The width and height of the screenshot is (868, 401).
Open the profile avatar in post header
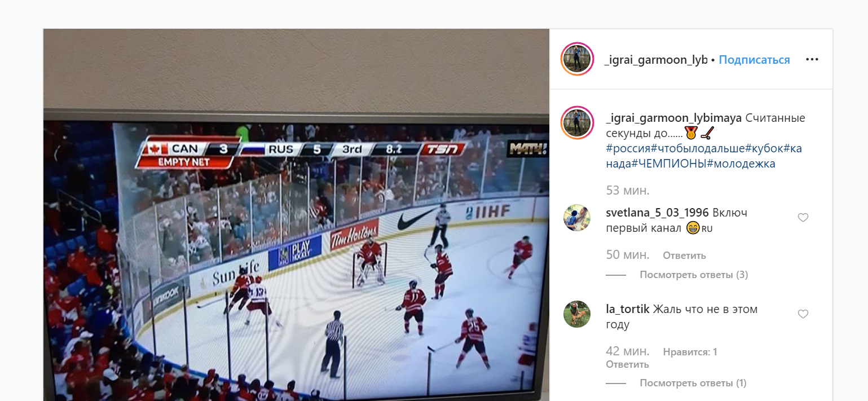(x=577, y=59)
